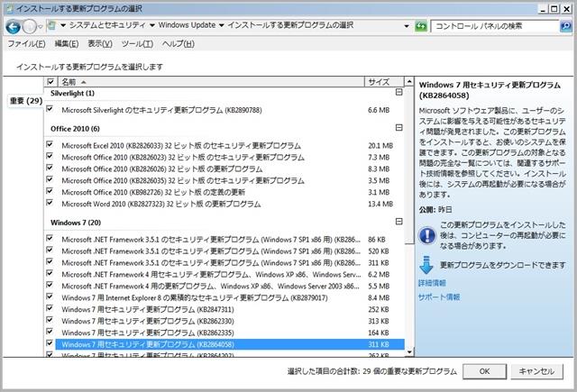Open dropdown after Windows Update breadcrumb

(221, 25)
